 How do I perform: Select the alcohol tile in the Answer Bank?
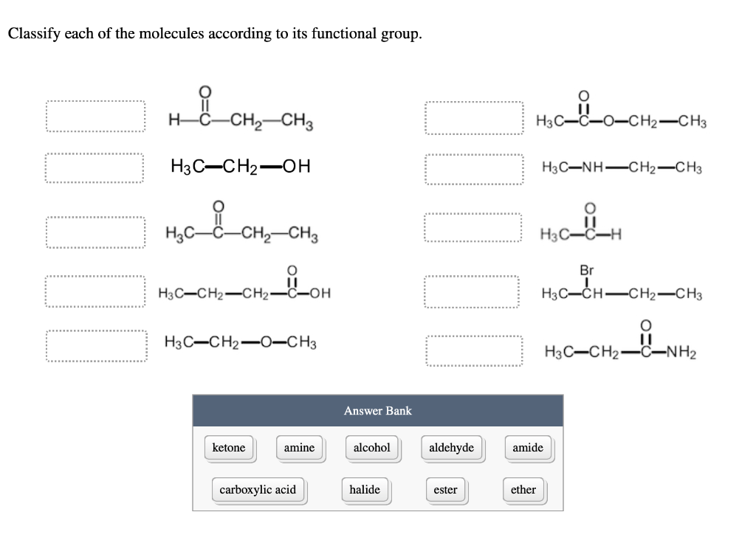point(372,447)
